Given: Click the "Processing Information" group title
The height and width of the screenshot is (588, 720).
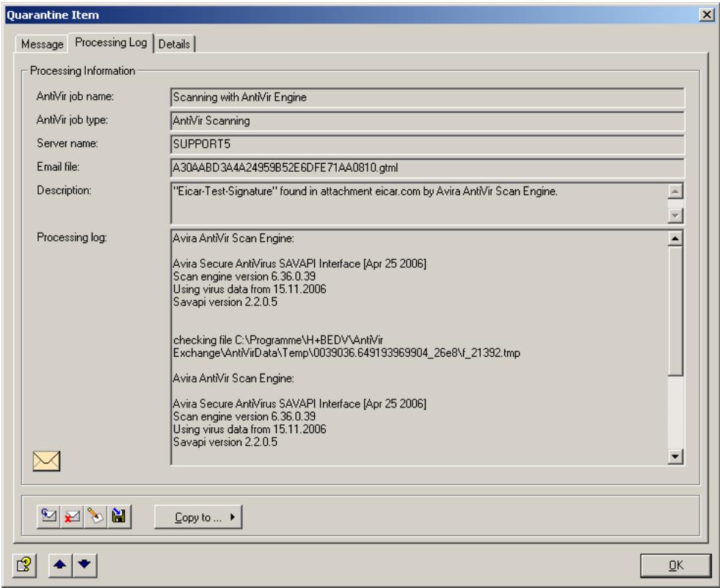Looking at the screenshot, I should 82,70.
